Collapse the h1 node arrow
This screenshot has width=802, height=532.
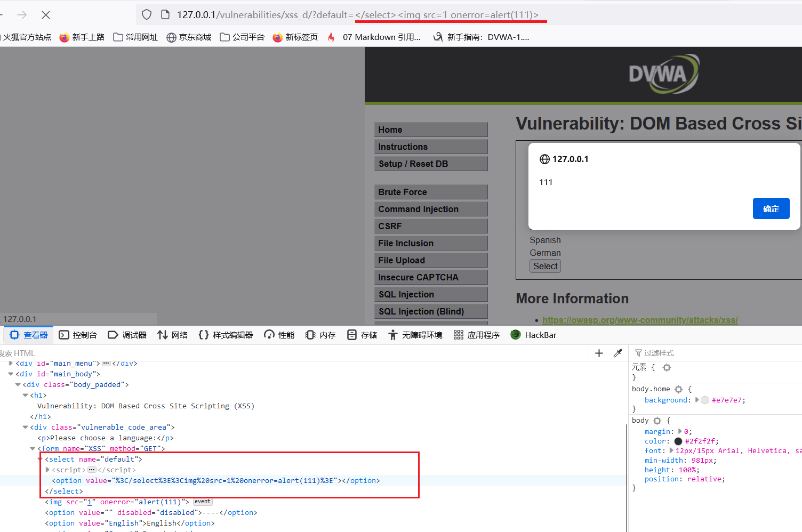[x=25, y=396]
